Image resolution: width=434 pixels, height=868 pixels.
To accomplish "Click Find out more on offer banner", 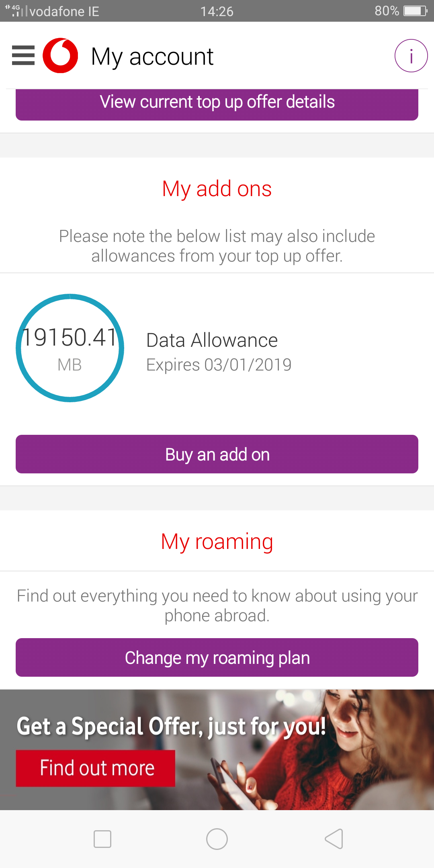I will coord(96,768).
